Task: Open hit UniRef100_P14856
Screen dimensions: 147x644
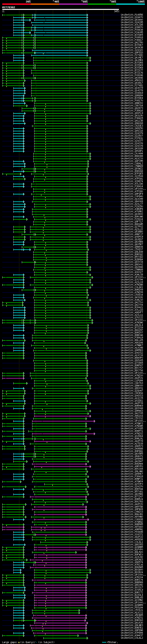Action: (x=132, y=15)
